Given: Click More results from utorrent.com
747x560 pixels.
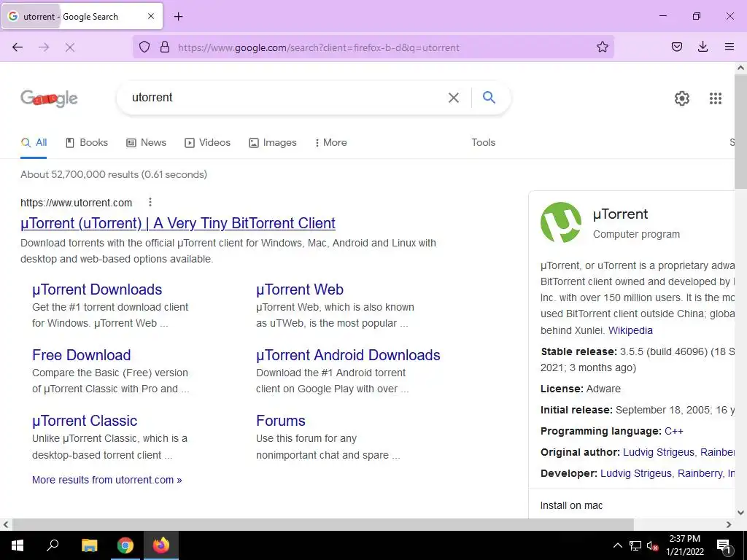Looking at the screenshot, I should pos(107,480).
